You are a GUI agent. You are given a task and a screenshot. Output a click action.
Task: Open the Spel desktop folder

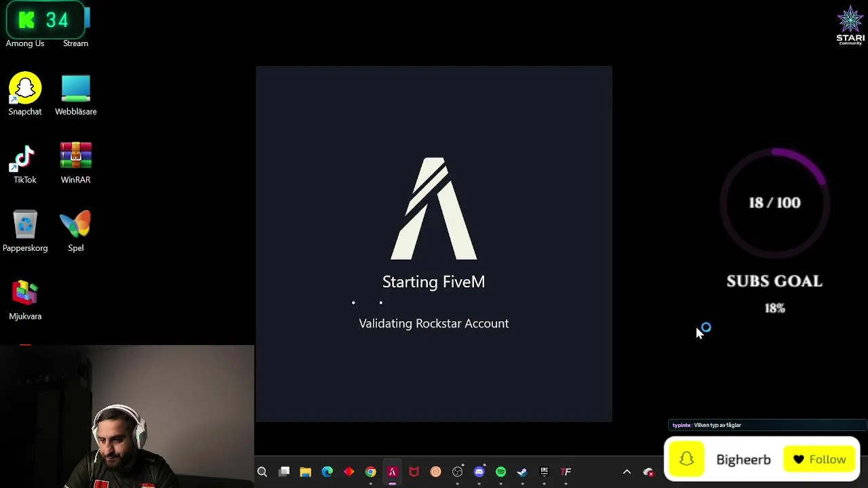pos(75,231)
